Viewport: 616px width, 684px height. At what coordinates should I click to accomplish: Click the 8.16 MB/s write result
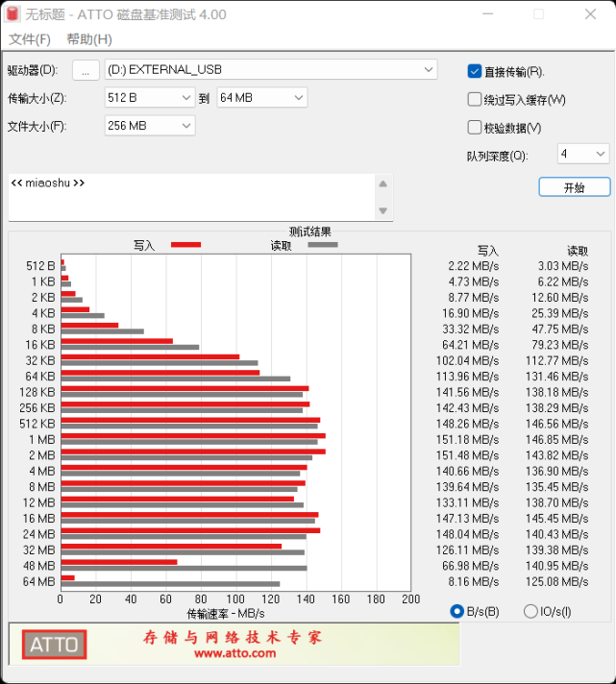coord(474,582)
